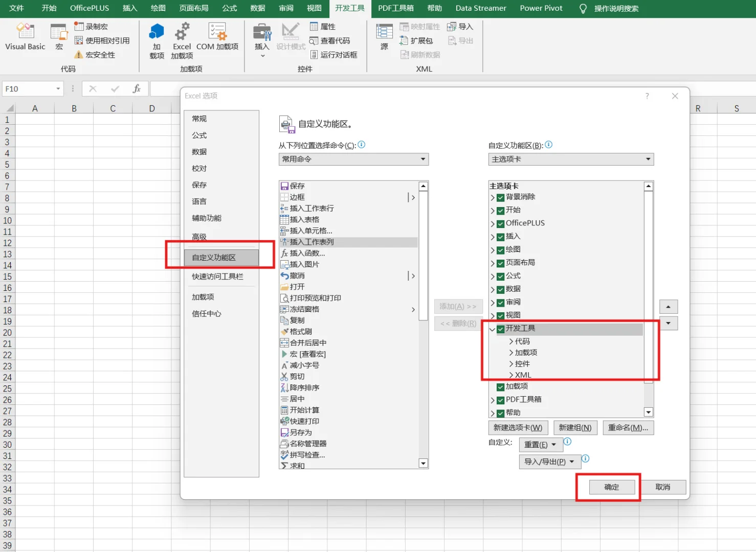This screenshot has width=756, height=552.
Task: Toggle the 页面布局 tab checkbox
Action: click(x=501, y=263)
